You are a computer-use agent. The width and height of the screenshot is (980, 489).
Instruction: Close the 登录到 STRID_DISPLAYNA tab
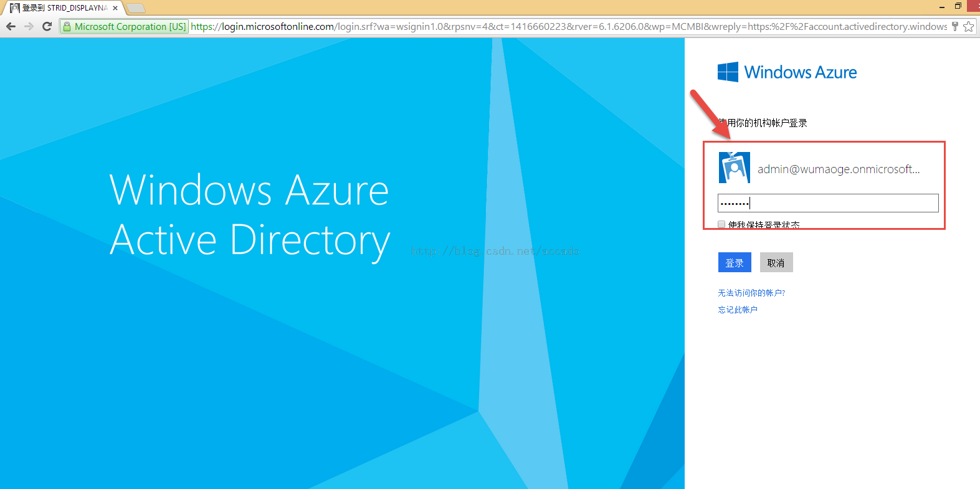115,8
